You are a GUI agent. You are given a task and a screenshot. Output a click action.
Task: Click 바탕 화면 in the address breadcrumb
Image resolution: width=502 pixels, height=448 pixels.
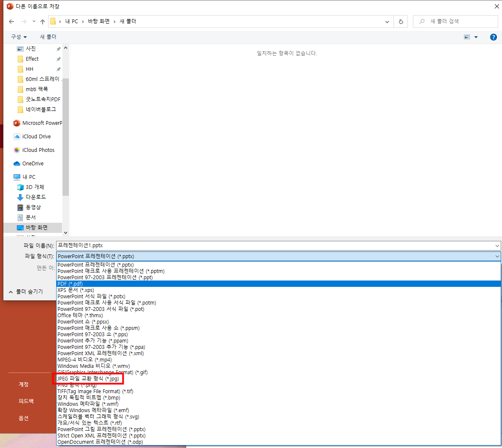(99, 22)
